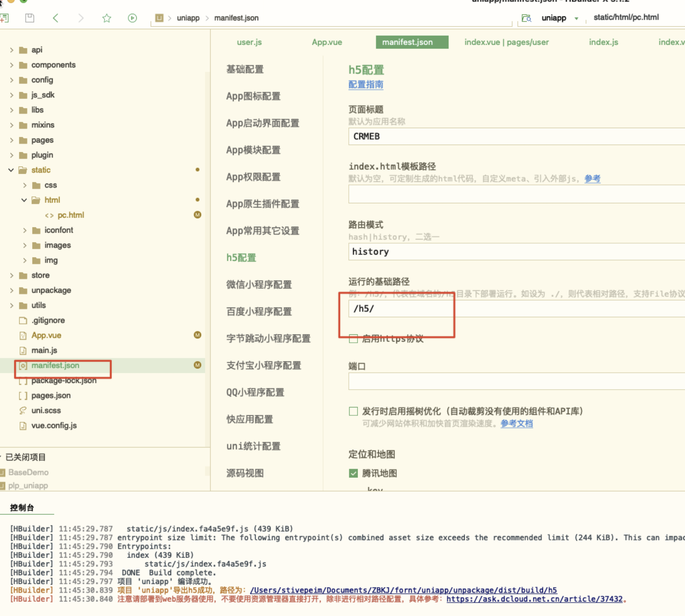Image resolution: width=685 pixels, height=616 pixels.
Task: Switch to the user.js tab
Action: [x=249, y=42]
